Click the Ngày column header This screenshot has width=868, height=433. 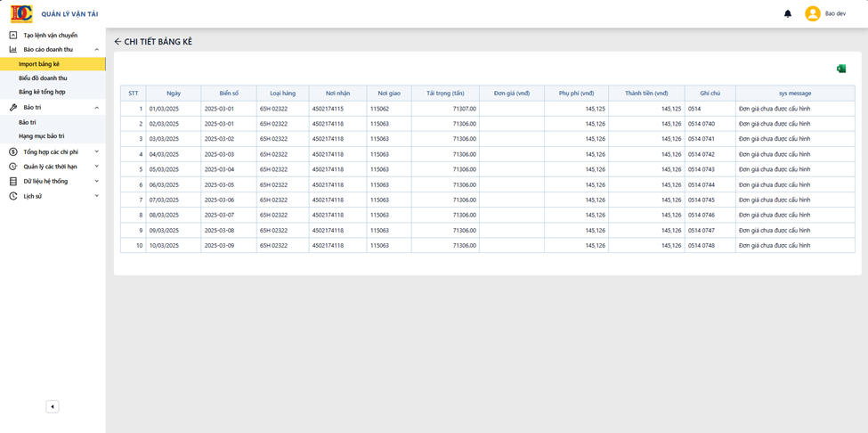pos(174,93)
